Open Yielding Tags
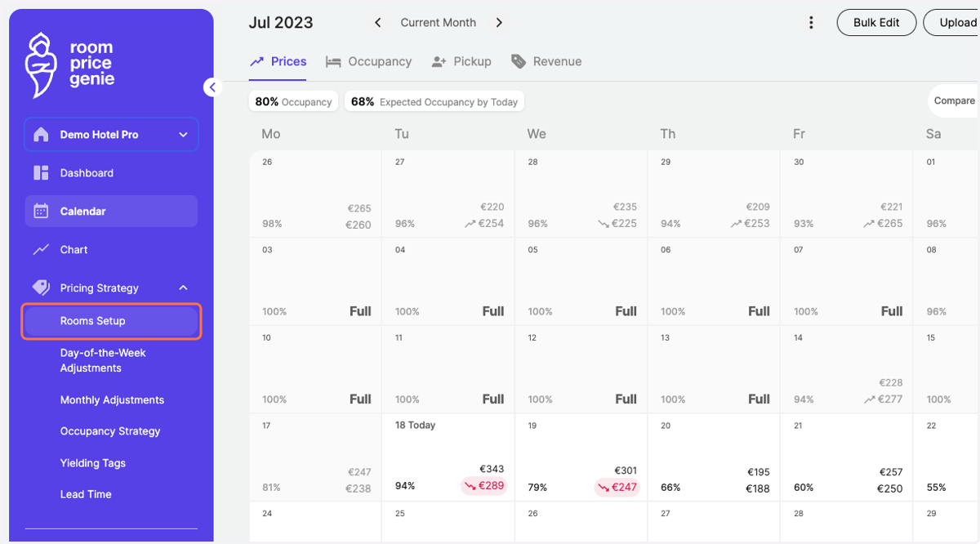The width and height of the screenshot is (980, 544). [x=93, y=463]
